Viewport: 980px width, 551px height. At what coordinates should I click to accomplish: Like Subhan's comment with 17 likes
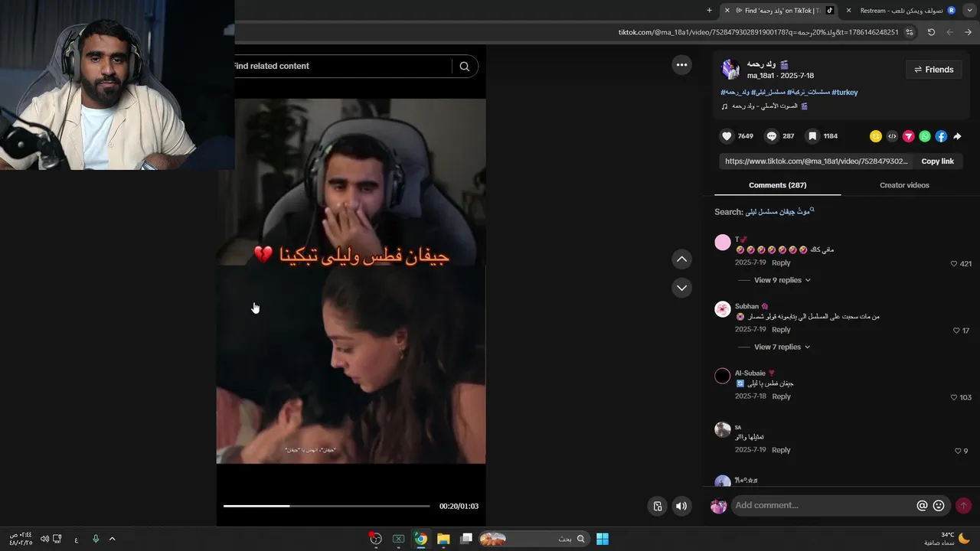tap(956, 331)
